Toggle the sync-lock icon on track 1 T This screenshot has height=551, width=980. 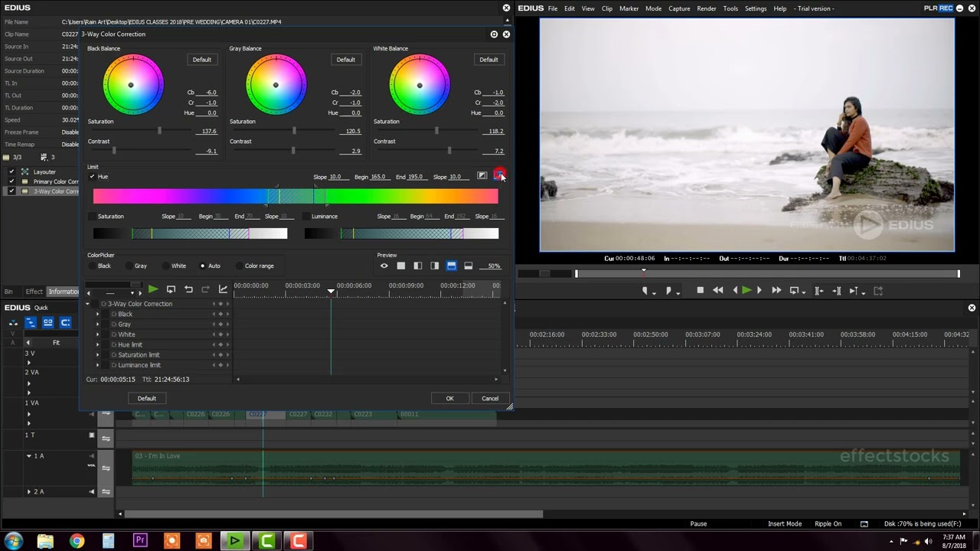[x=106, y=438]
